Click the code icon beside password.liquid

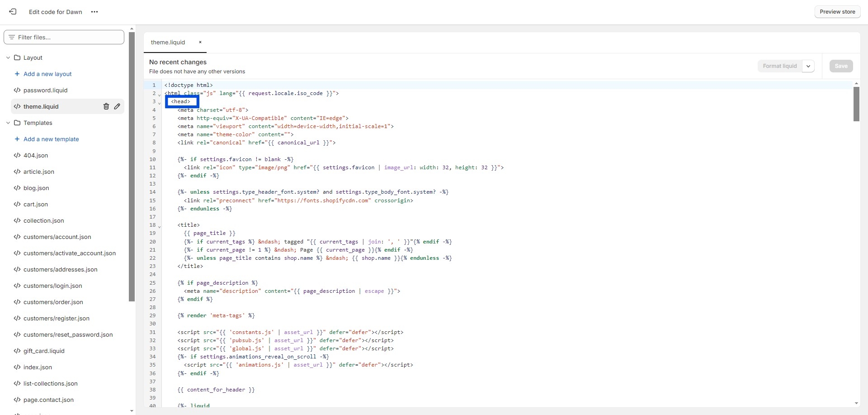17,90
